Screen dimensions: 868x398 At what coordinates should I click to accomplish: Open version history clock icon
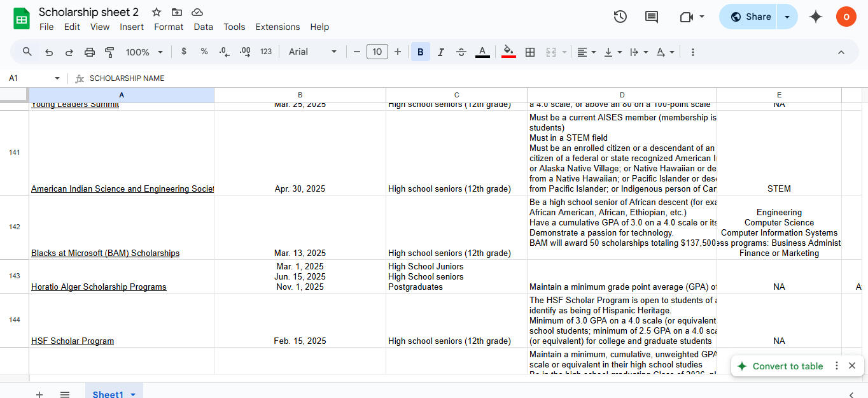click(620, 17)
